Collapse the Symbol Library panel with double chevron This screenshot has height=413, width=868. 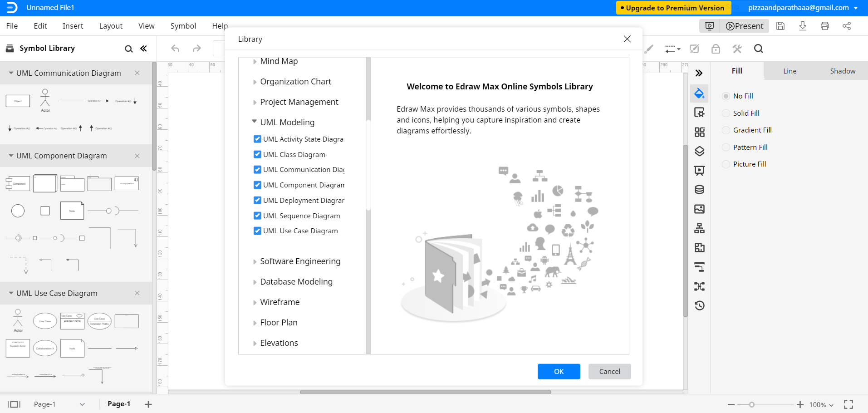pos(143,49)
